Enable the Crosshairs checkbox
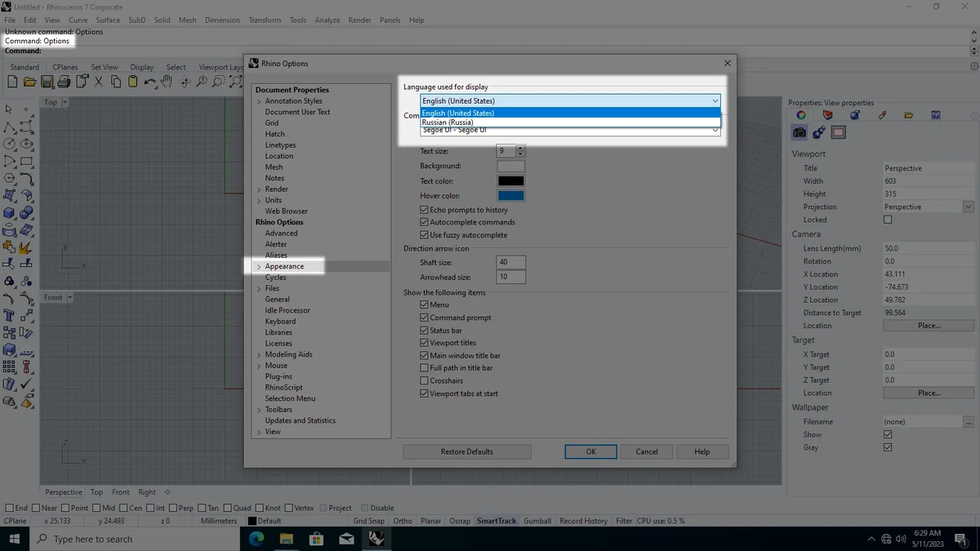The image size is (980, 551). 424,380
